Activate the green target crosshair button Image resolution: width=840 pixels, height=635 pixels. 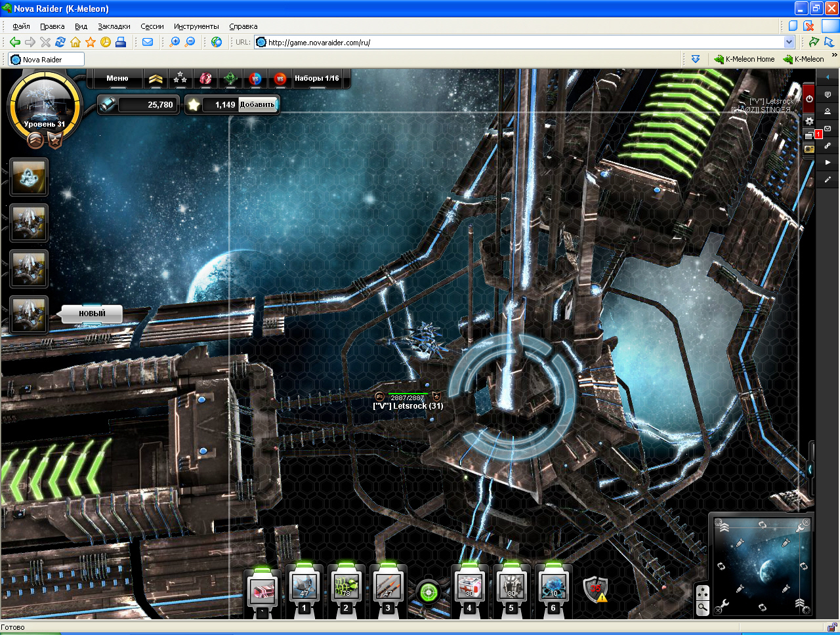[429, 593]
